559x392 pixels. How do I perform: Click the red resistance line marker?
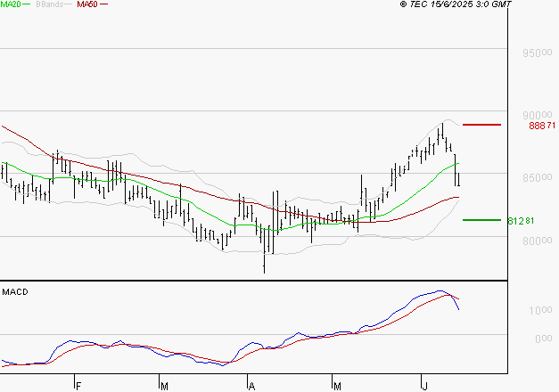(481, 125)
